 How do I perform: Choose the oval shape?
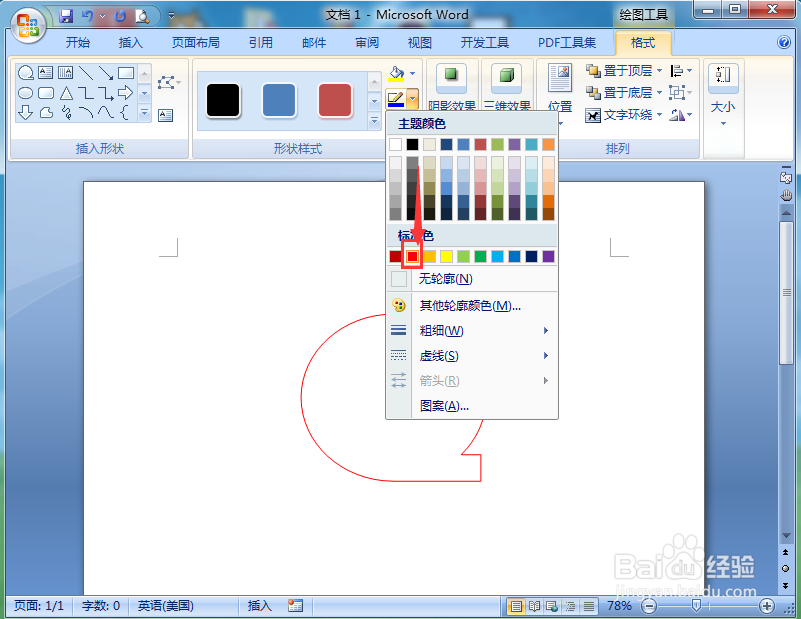coord(26,93)
